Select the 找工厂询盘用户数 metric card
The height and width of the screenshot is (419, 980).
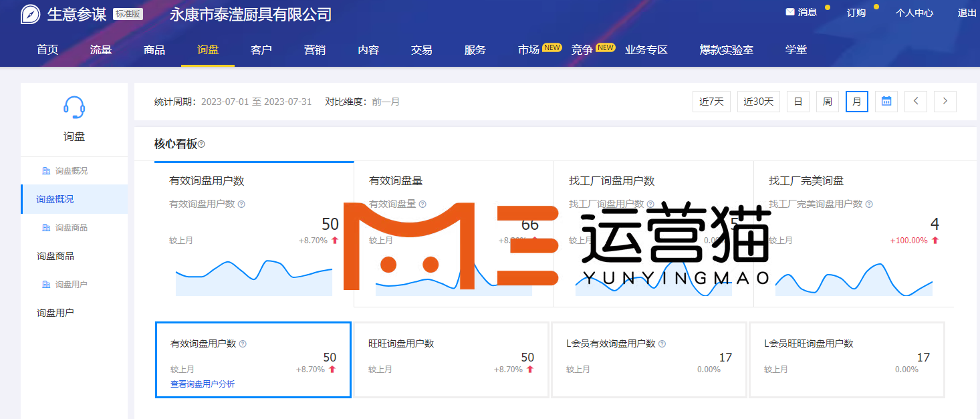pyautogui.click(x=654, y=234)
